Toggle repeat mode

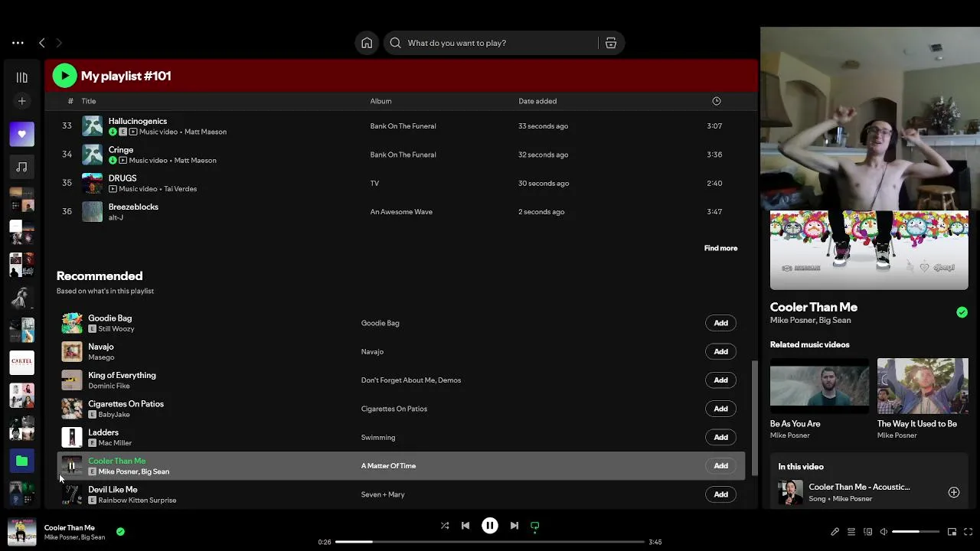tap(535, 526)
